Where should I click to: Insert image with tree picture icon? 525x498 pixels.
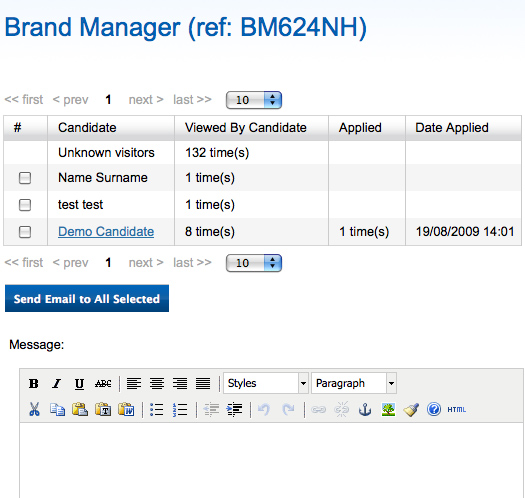click(x=388, y=409)
